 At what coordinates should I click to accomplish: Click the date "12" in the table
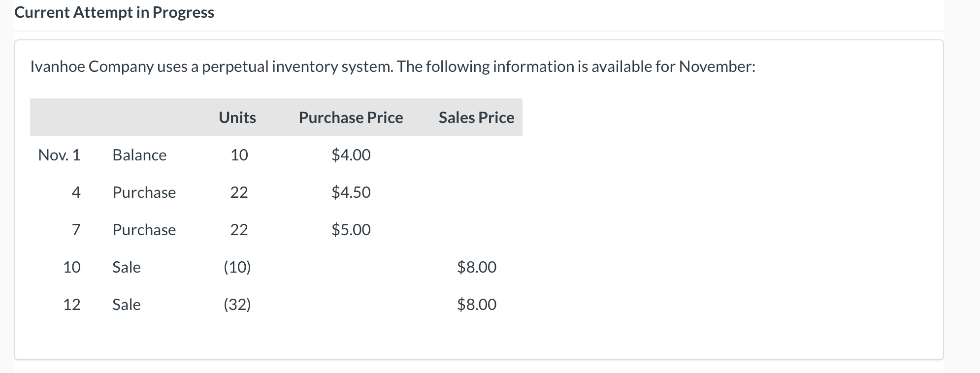click(72, 305)
